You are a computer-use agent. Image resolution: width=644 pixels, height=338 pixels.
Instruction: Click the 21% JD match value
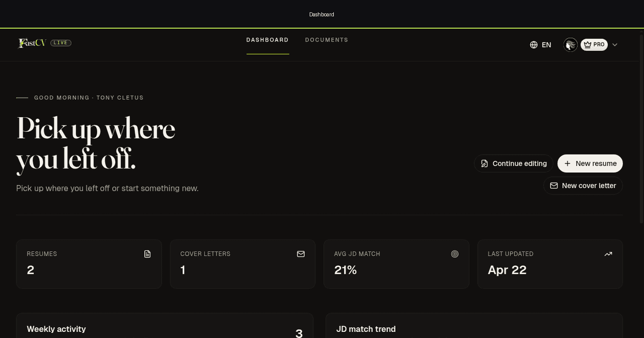346,270
